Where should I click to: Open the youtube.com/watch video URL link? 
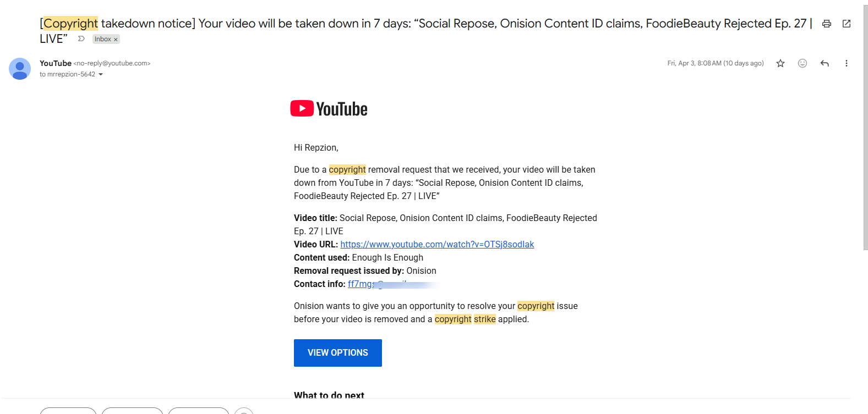(x=437, y=245)
